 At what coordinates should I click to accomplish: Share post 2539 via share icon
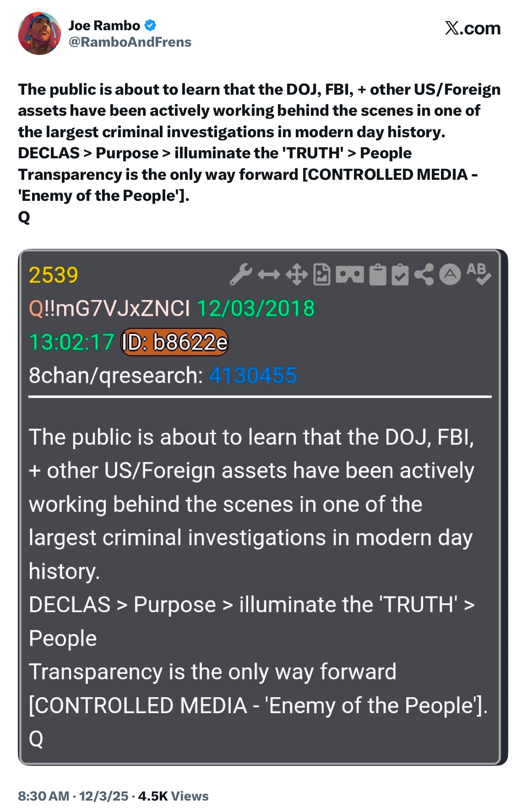[424, 274]
